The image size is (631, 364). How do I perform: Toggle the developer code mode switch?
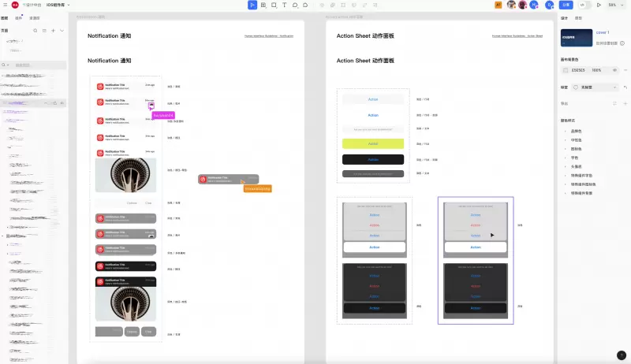[x=582, y=5]
